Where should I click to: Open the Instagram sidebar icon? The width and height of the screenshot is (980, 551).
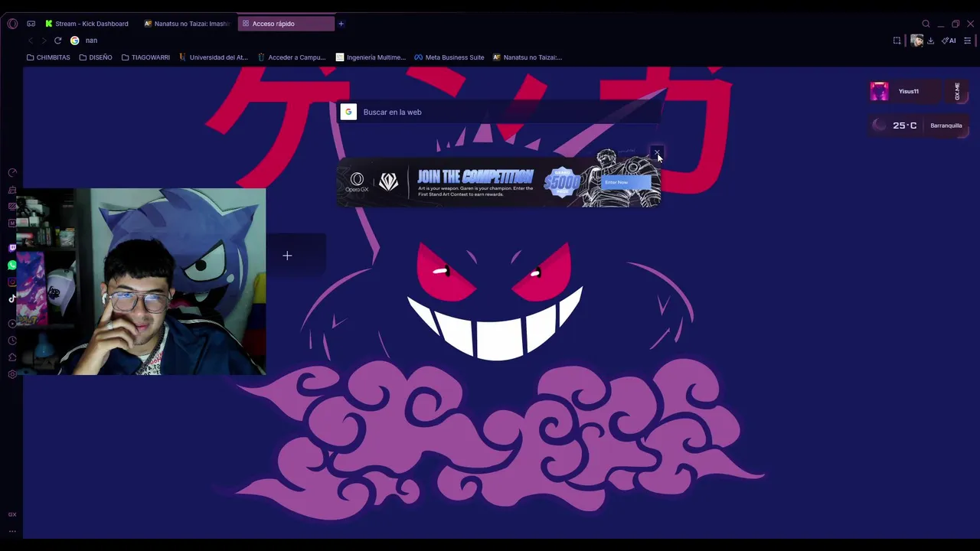click(x=12, y=282)
